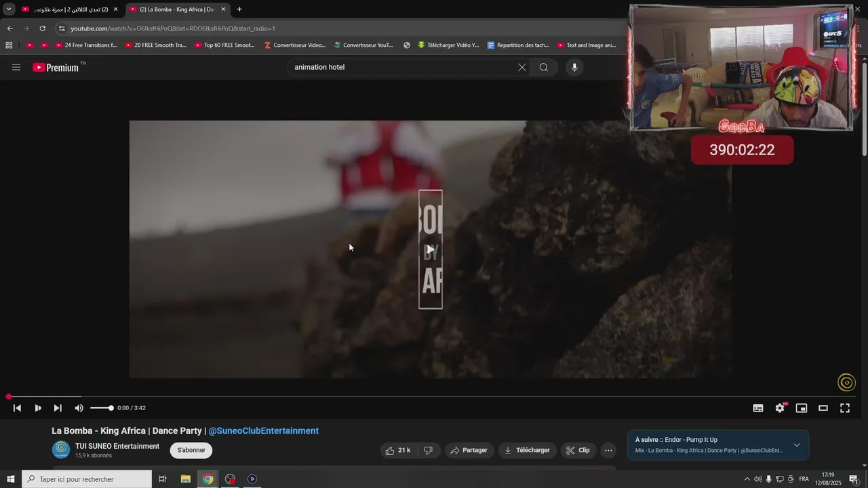Expand the À suivre playlist panel chevron
This screenshot has width=868, height=488.
(x=797, y=445)
